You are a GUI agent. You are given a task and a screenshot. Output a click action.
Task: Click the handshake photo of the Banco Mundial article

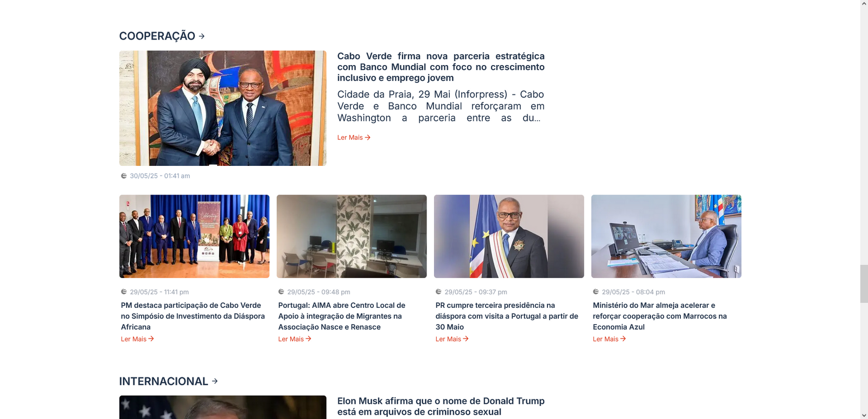[x=223, y=108]
